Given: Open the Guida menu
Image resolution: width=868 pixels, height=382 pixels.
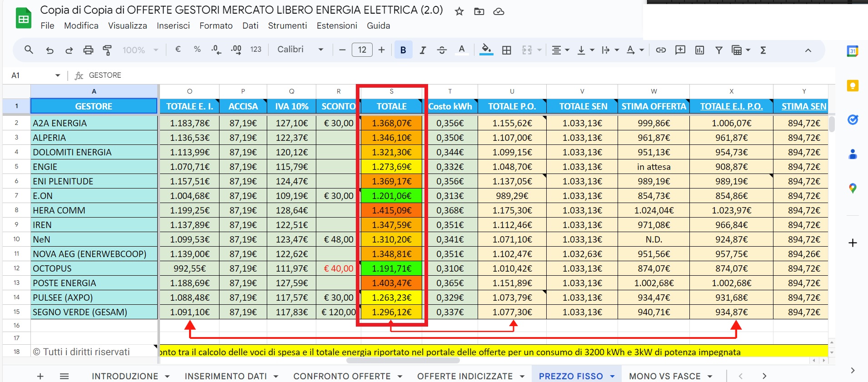Looking at the screenshot, I should point(379,26).
